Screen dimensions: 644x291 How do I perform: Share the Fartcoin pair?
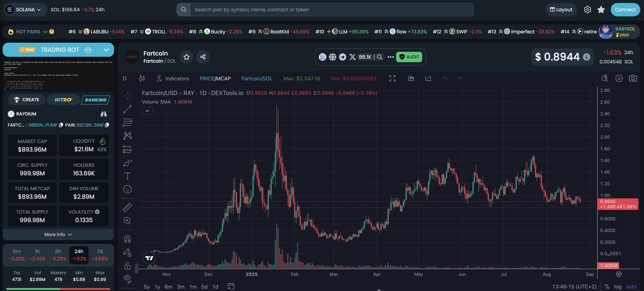point(203,57)
